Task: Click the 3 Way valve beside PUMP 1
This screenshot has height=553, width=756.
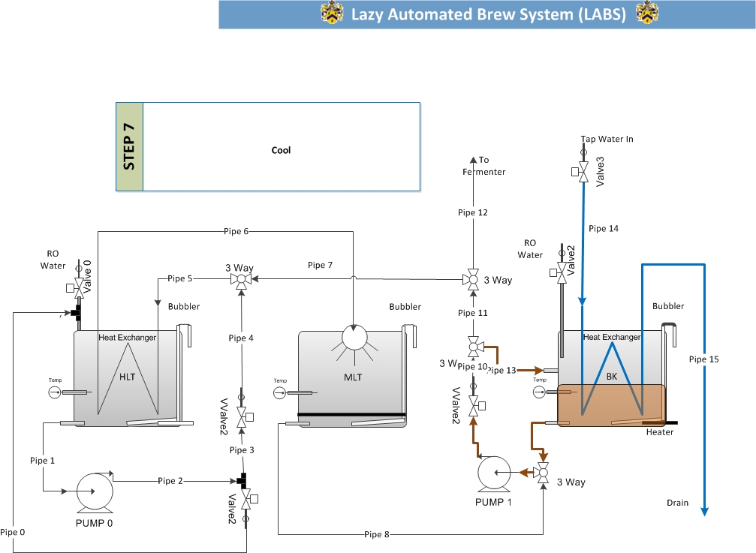Action: pos(543,473)
